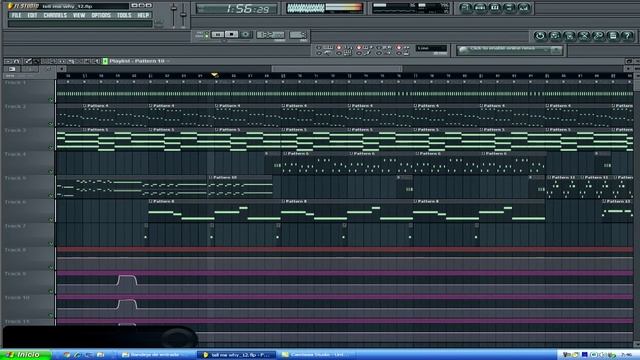Click the project info icon

pos(613,36)
